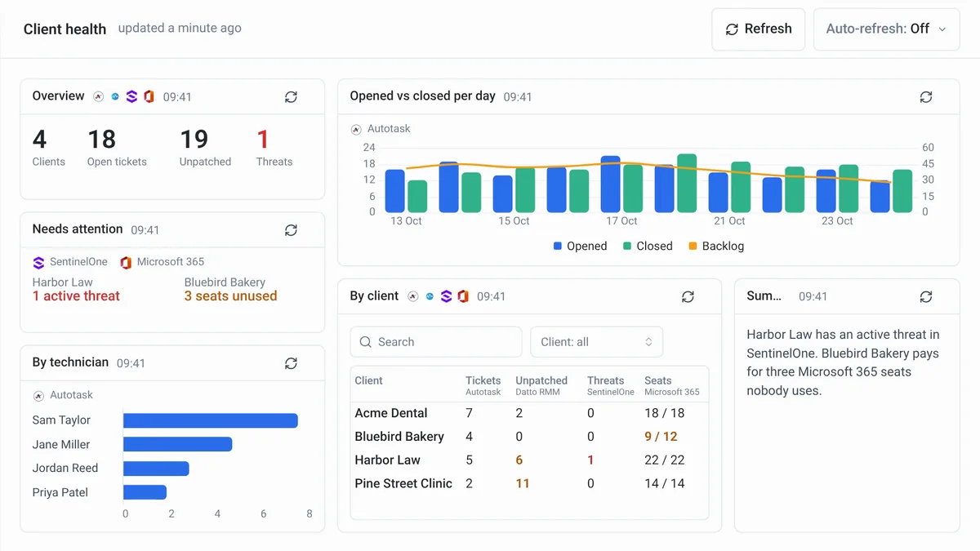The width and height of the screenshot is (980, 551).
Task: Click the Autotask icon in By client header
Action: pos(413,296)
